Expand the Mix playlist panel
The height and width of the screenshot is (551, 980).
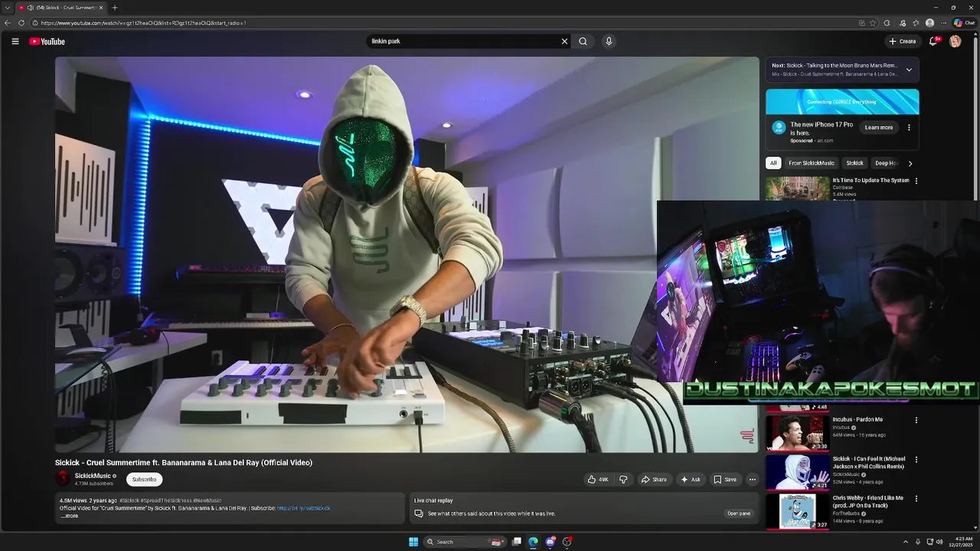[x=909, y=70]
